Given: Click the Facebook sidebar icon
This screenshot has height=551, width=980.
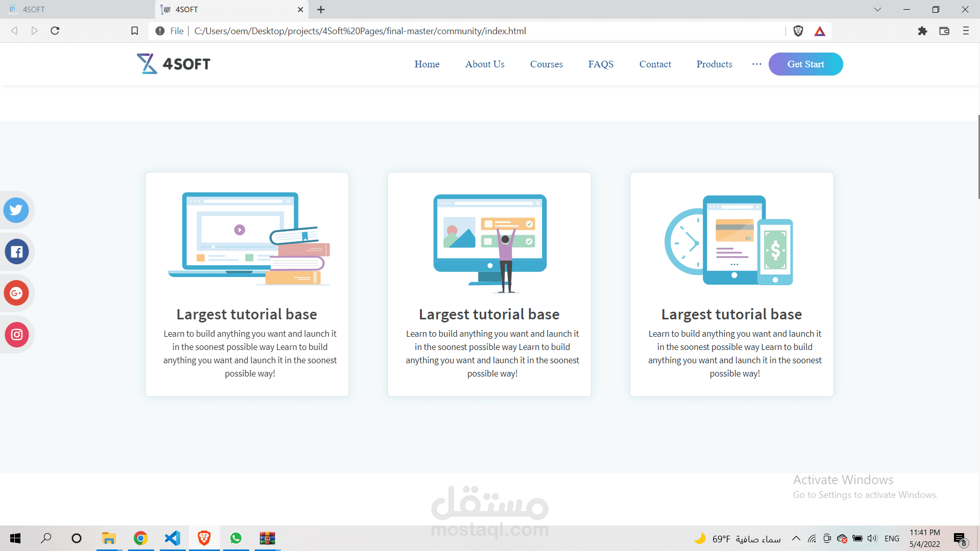Looking at the screenshot, I should coord(16,252).
